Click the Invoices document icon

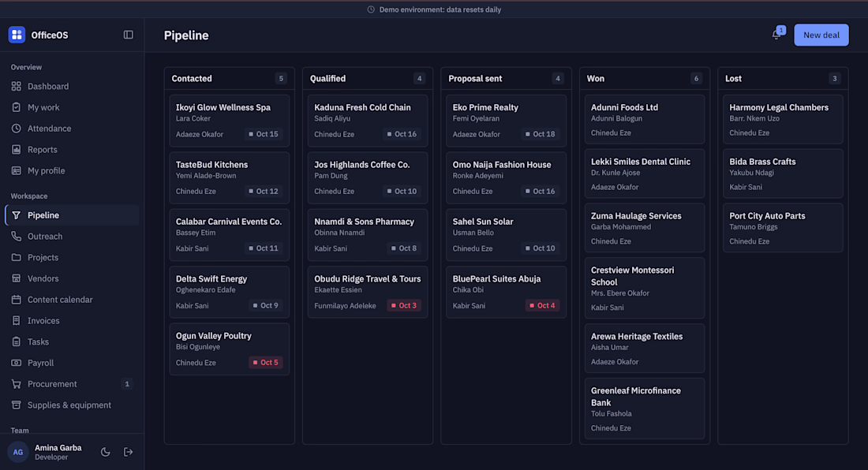point(16,320)
